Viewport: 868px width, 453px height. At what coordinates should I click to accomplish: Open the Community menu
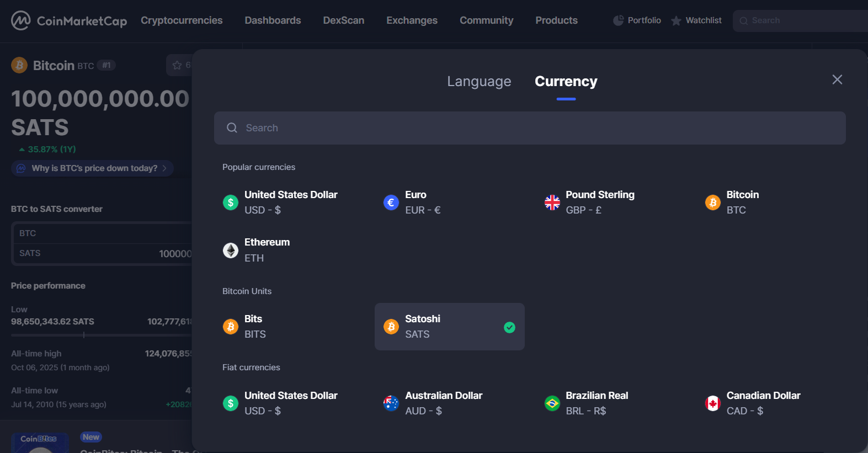[486, 20]
